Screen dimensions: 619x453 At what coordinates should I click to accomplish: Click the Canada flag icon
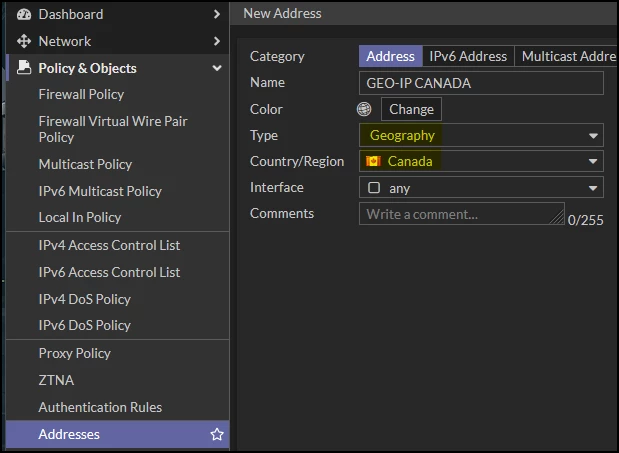[x=373, y=161]
